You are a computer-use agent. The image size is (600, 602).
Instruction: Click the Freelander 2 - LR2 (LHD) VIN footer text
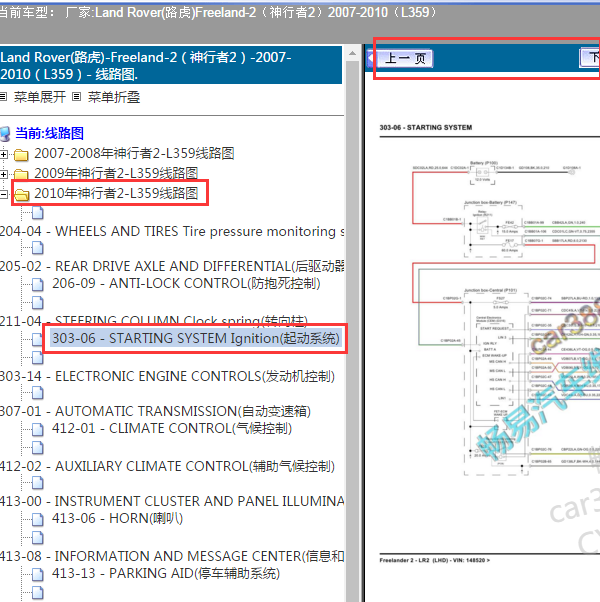tap(435, 560)
